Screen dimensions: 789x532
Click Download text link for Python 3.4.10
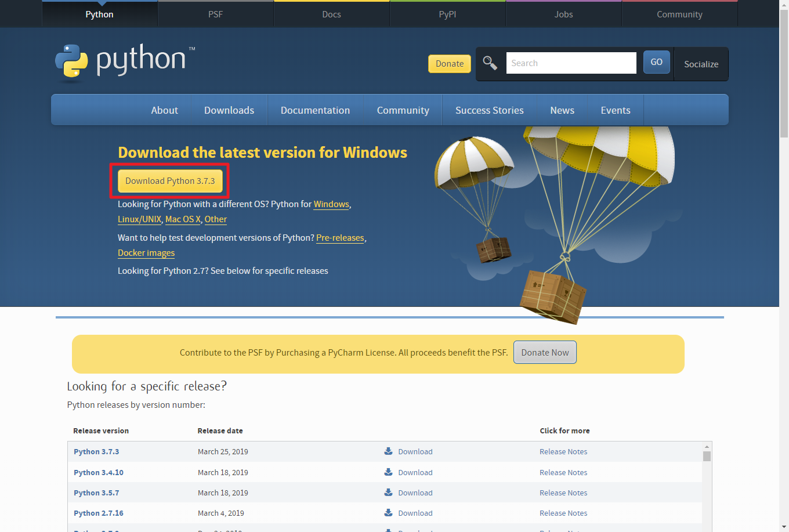[415, 472]
